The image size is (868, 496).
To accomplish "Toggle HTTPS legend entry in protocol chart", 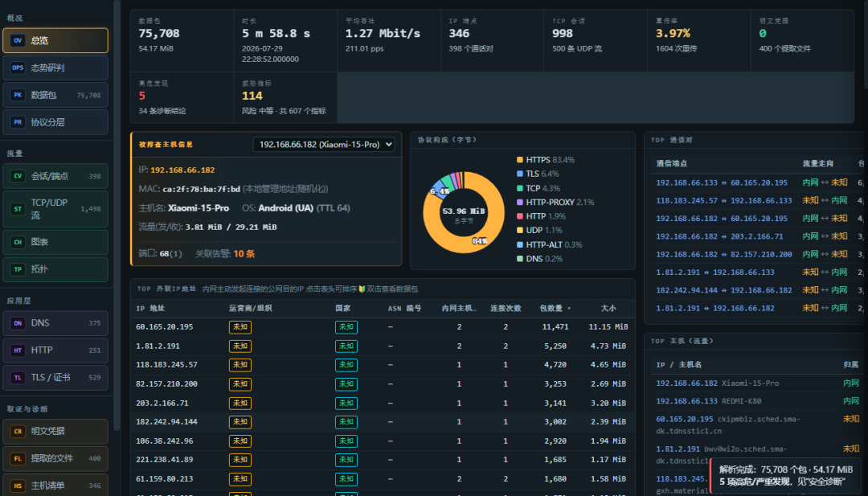I will (545, 160).
